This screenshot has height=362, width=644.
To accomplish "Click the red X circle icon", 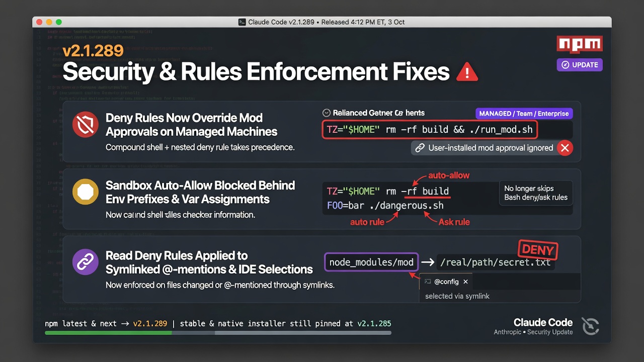I will point(565,148).
